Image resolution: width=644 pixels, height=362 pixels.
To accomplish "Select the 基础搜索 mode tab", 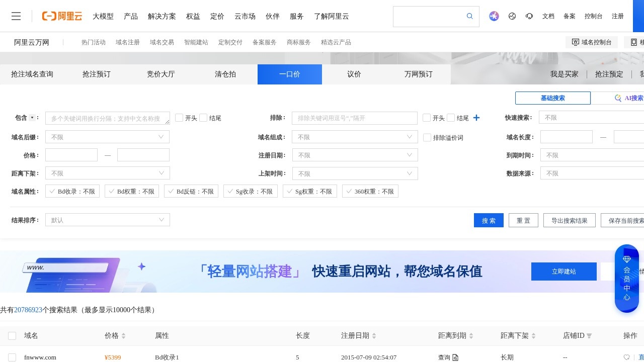I will point(553,98).
